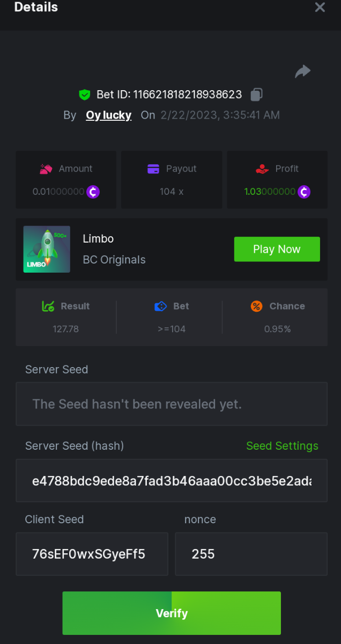The width and height of the screenshot is (341, 644).
Task: Click the share arrow icon
Action: [x=303, y=71]
